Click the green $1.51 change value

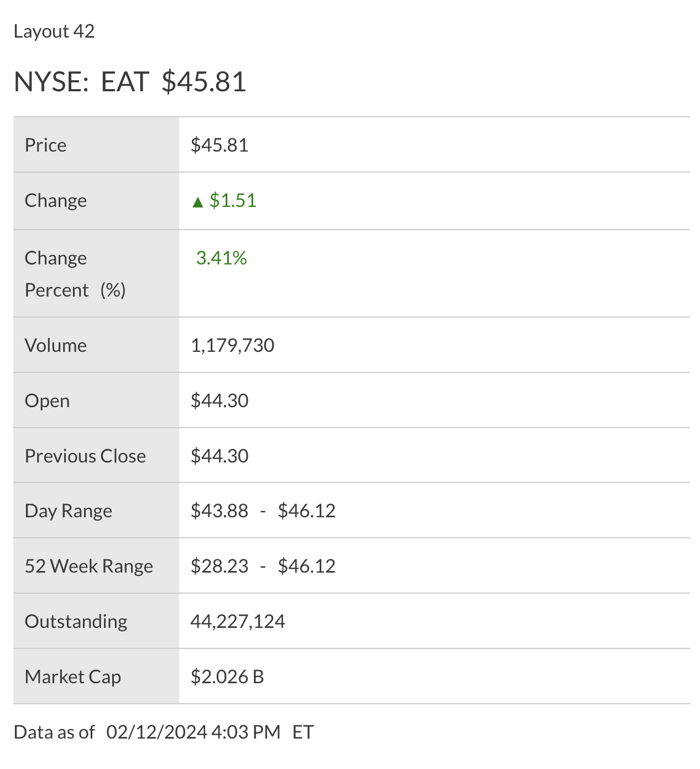(233, 200)
